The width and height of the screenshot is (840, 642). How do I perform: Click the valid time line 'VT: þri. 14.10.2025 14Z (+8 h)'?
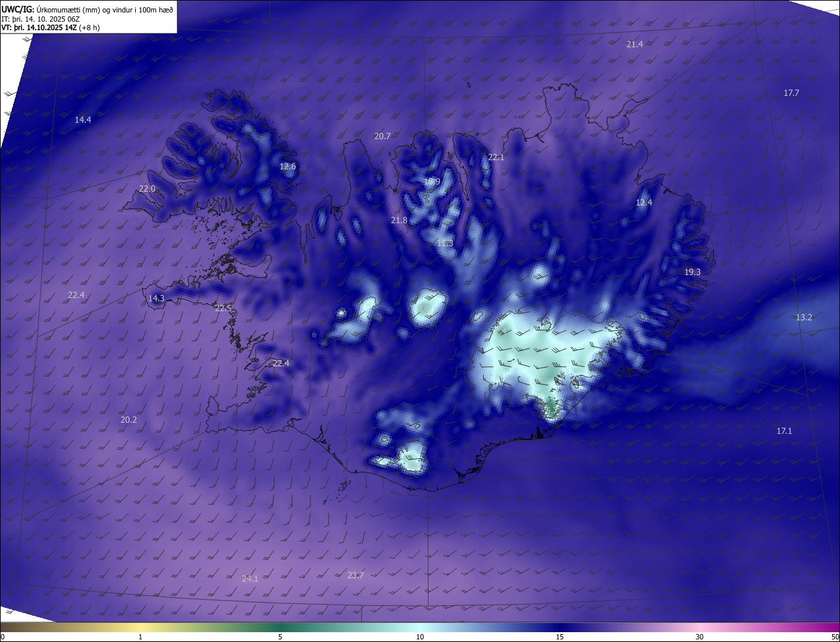[51, 28]
